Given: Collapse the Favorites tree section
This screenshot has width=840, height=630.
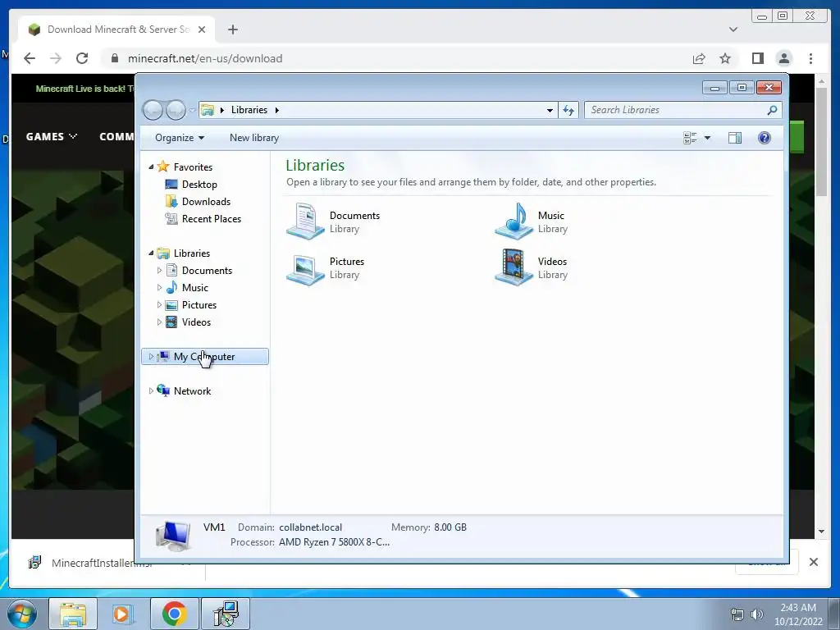Looking at the screenshot, I should (x=151, y=167).
